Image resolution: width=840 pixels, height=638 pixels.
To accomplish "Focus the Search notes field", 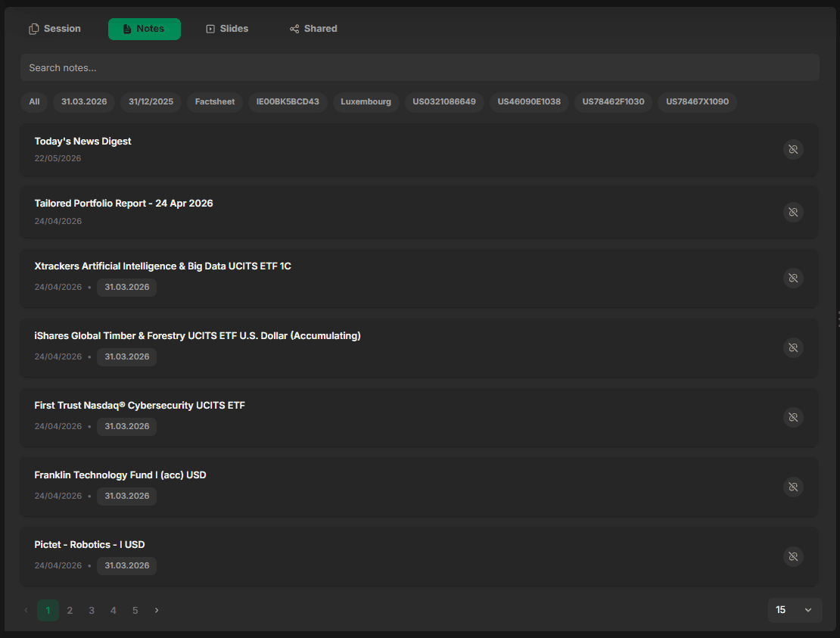I will coord(419,67).
